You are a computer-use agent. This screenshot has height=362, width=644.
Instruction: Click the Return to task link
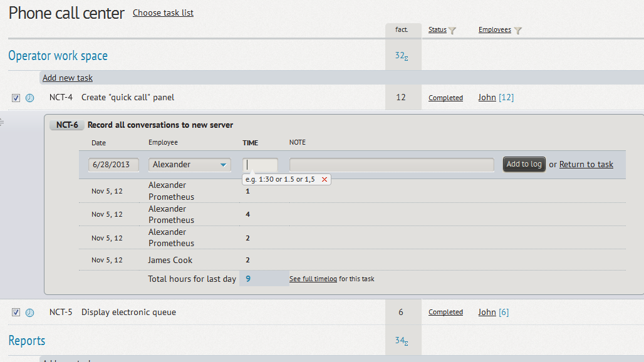586,165
